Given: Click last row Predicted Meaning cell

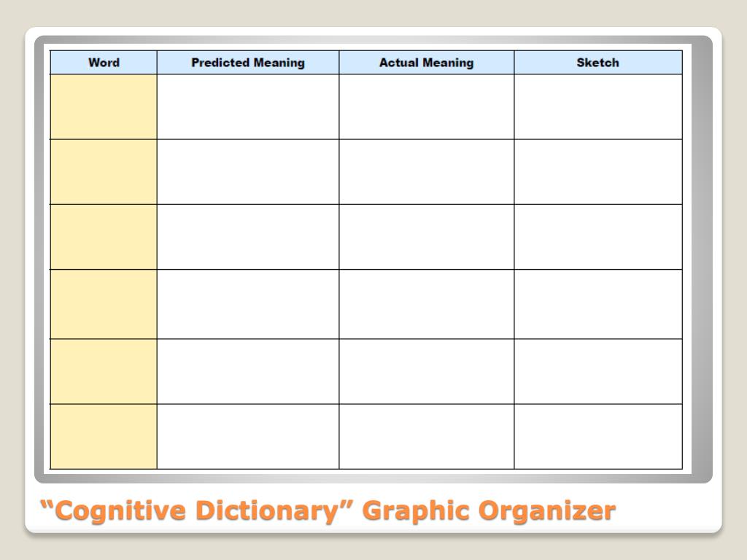Looking at the screenshot, I should [248, 437].
